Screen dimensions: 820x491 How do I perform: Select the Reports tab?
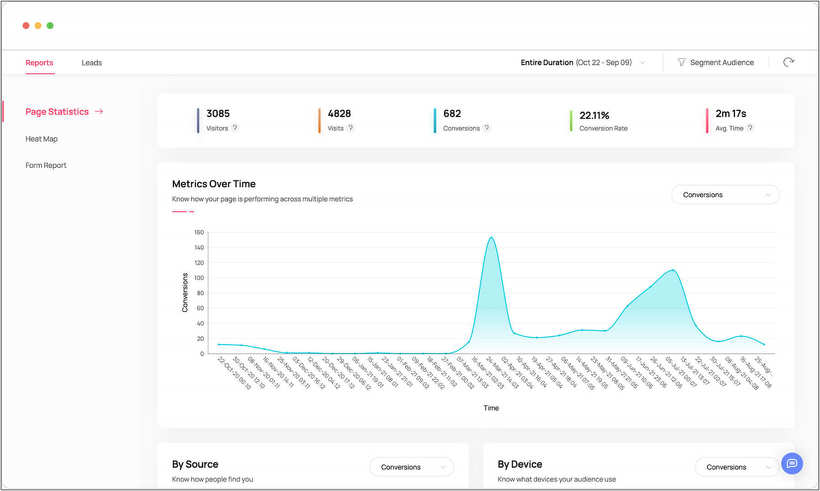click(39, 62)
